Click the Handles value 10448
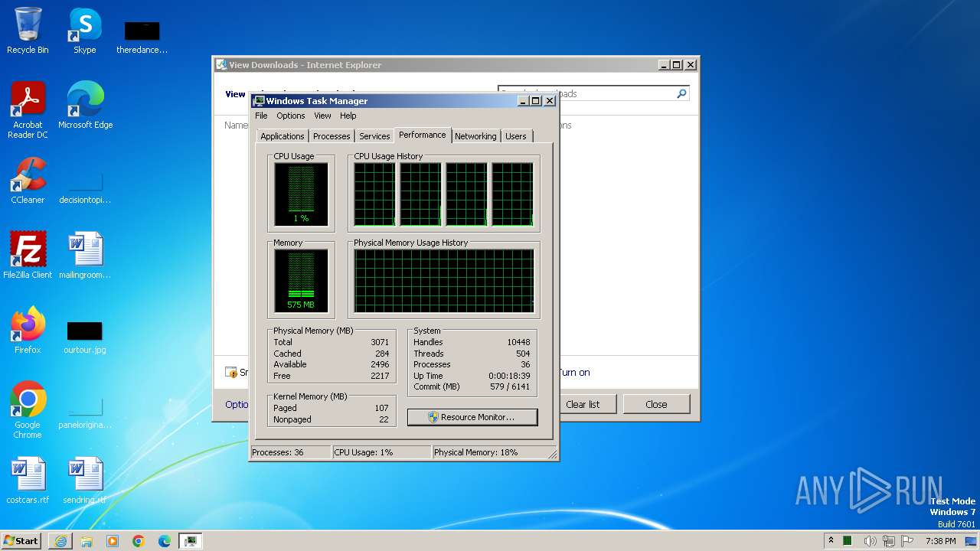The width and height of the screenshot is (980, 551). [x=518, y=342]
